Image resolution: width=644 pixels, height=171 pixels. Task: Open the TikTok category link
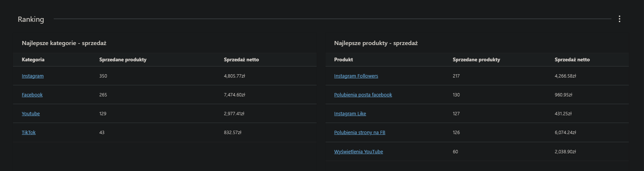[29, 132]
